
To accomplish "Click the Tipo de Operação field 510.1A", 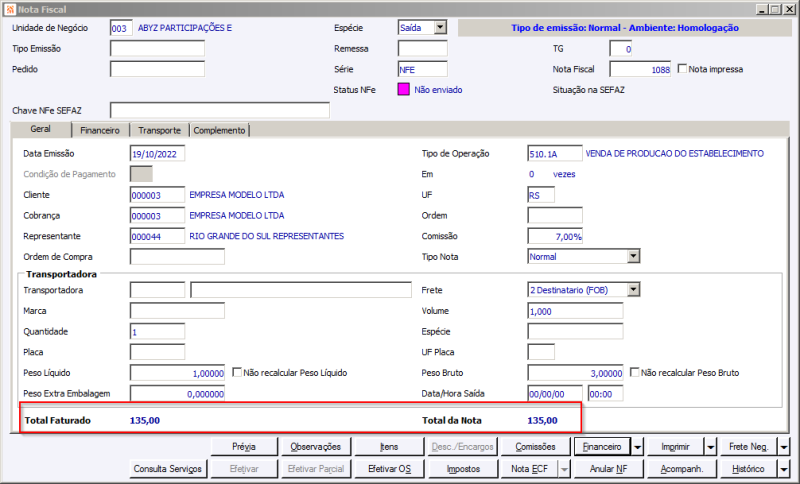I will 555,154.
